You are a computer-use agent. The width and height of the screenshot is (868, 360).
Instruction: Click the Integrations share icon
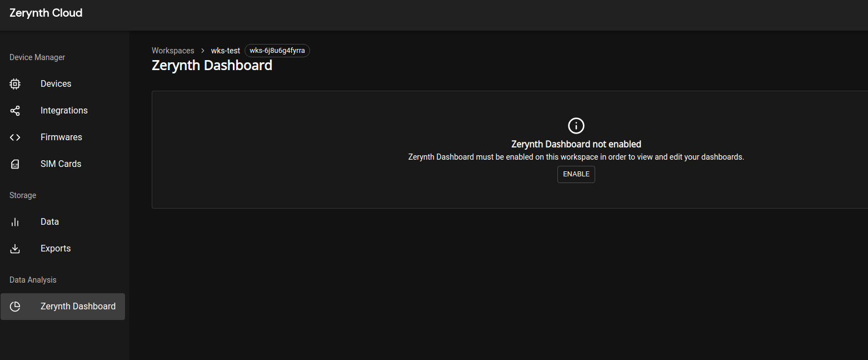tap(15, 111)
